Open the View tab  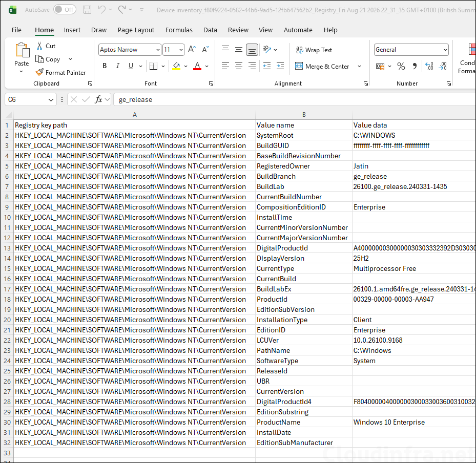point(265,30)
